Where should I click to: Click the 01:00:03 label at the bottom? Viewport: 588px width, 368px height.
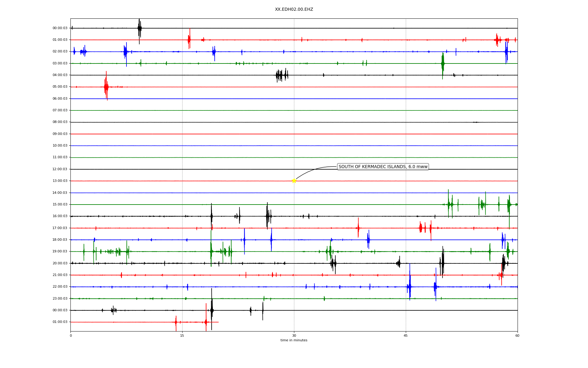click(x=60, y=322)
